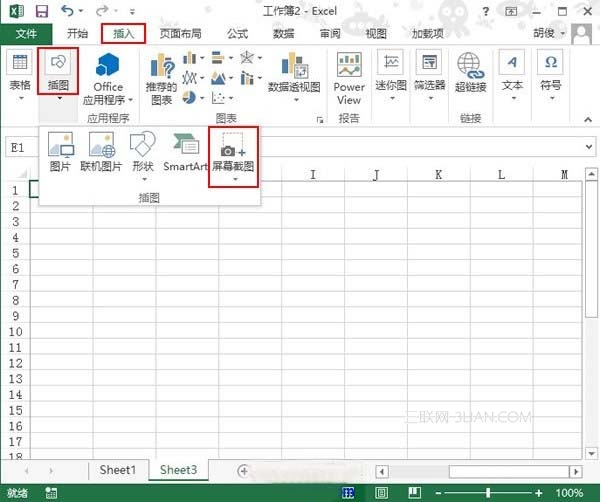601x502 pixels.
Task: Open the Help question mark icon
Action: [486, 11]
